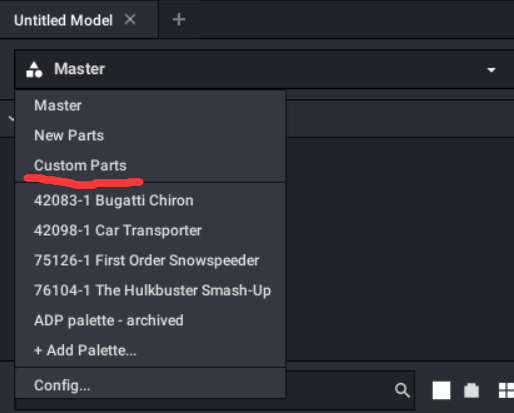The height and width of the screenshot is (413, 514).
Task: Select the white square view icon
Action: click(441, 390)
